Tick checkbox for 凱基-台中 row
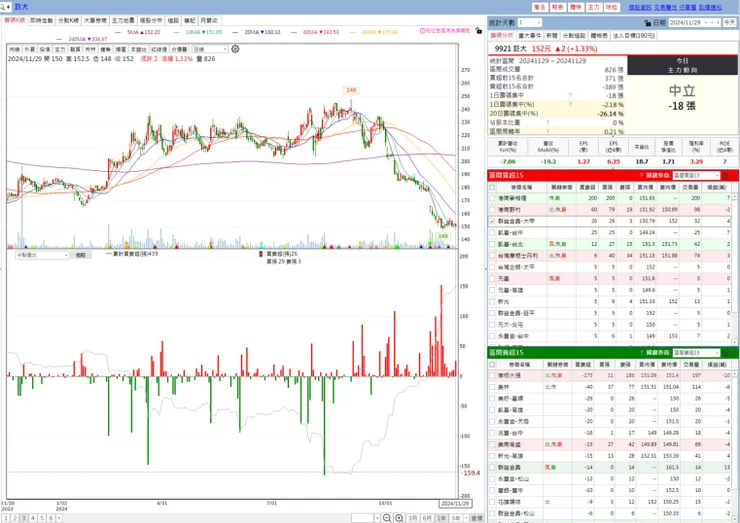 pyautogui.click(x=492, y=233)
